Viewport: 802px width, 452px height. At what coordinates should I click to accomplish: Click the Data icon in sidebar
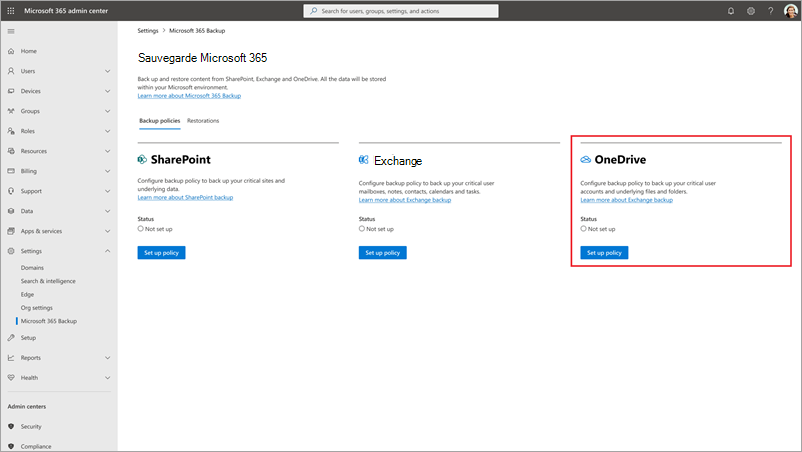click(x=11, y=211)
